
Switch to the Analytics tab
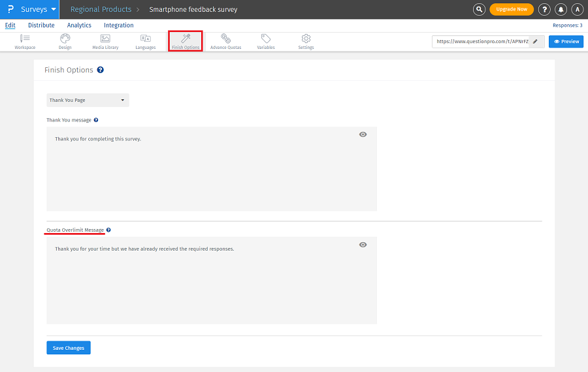[x=79, y=25]
